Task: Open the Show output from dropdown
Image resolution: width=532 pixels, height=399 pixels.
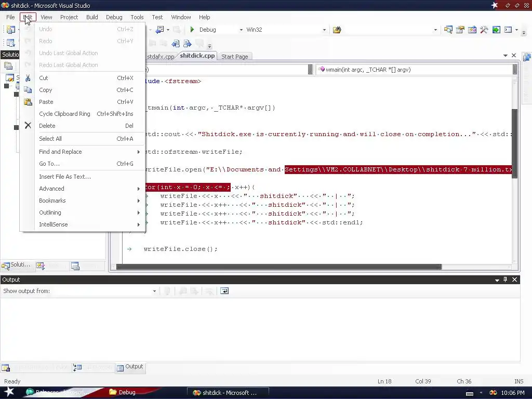Action: (x=154, y=291)
